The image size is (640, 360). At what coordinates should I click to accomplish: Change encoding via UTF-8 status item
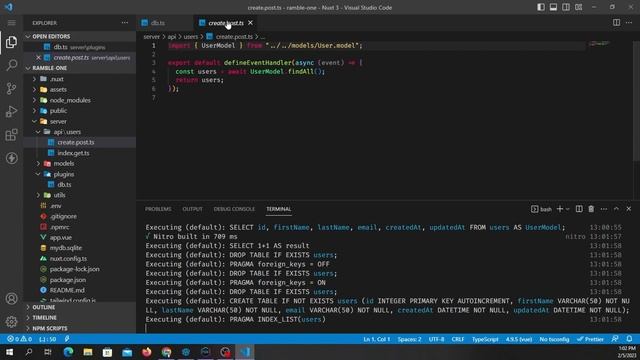click(436, 339)
